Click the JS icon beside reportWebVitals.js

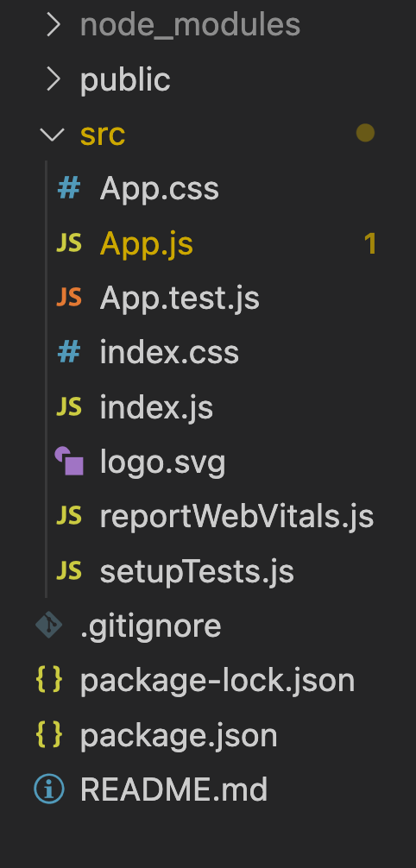pos(69,517)
